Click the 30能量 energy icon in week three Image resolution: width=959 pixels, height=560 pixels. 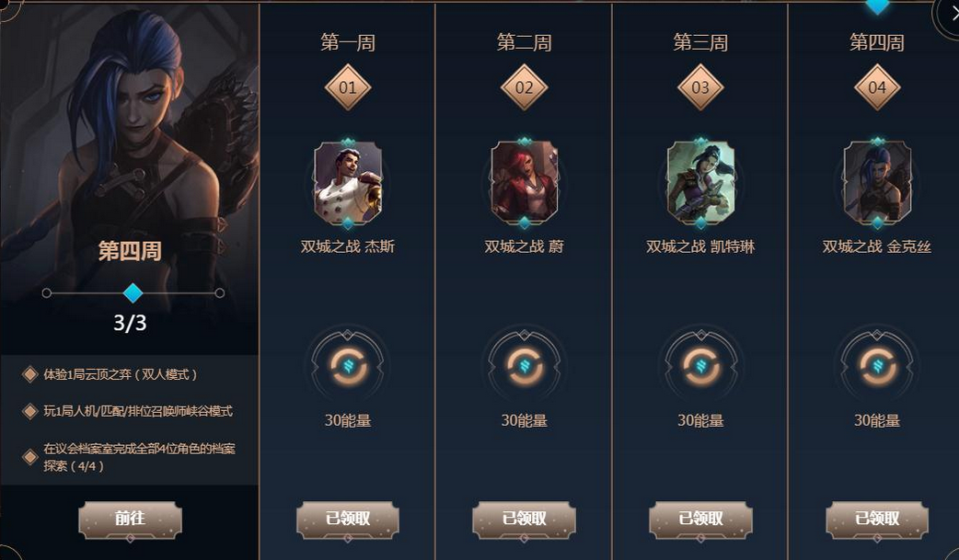pyautogui.click(x=701, y=366)
